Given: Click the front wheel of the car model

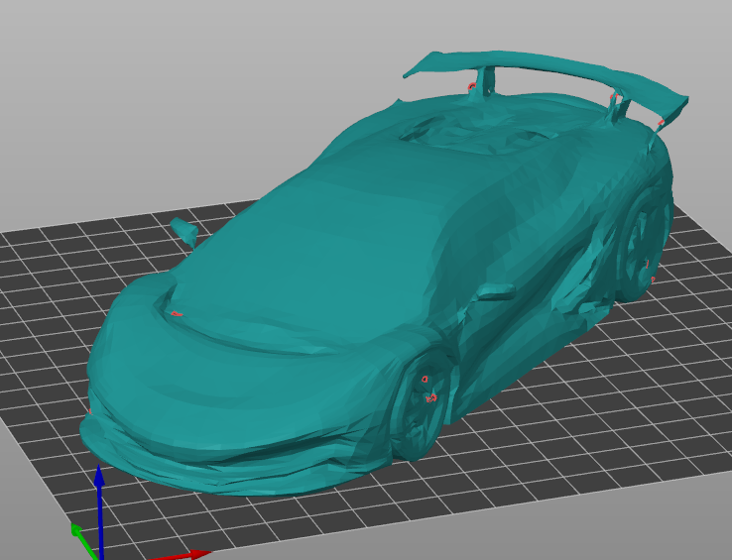Looking at the screenshot, I should (x=421, y=403).
